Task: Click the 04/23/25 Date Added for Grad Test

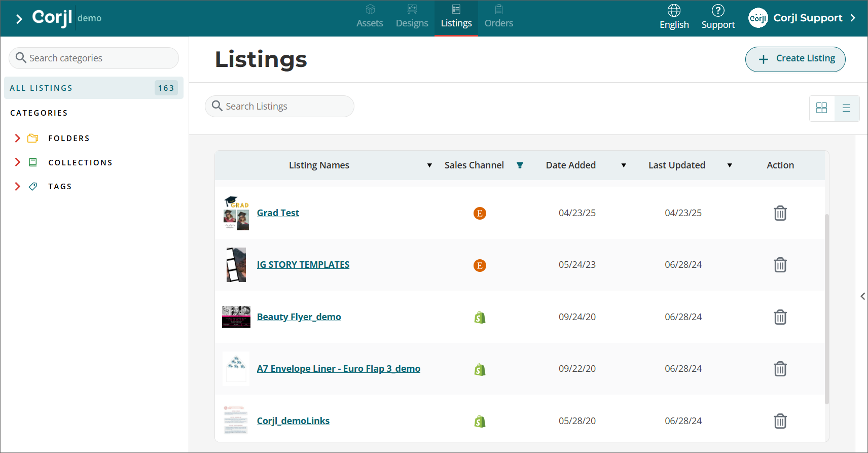Action: pos(577,213)
